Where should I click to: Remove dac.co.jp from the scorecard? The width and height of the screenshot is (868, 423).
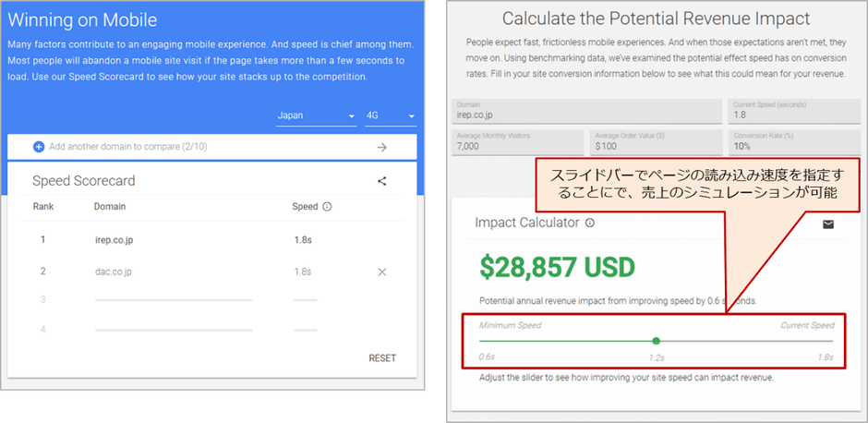382,272
